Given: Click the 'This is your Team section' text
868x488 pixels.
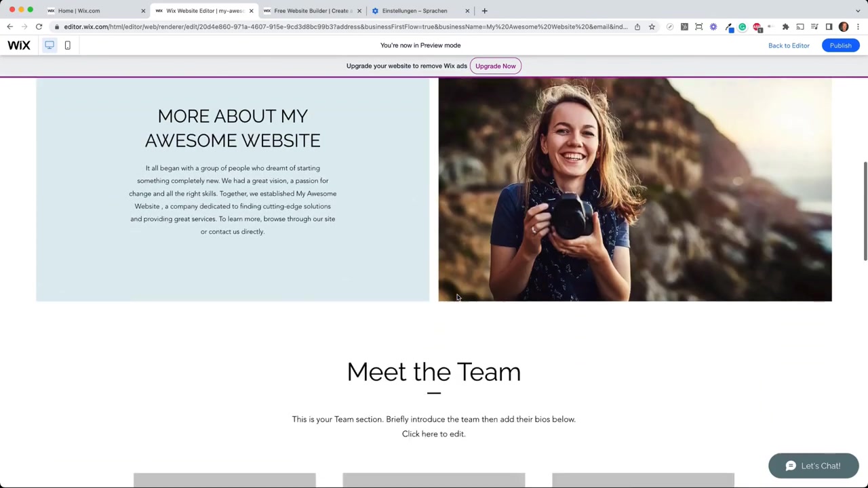Looking at the screenshot, I should pyautogui.click(x=434, y=426).
